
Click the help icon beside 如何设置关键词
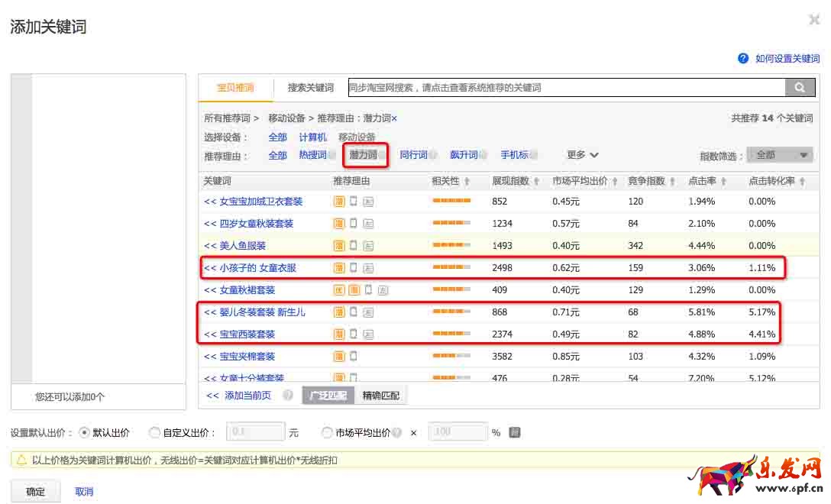pos(742,59)
